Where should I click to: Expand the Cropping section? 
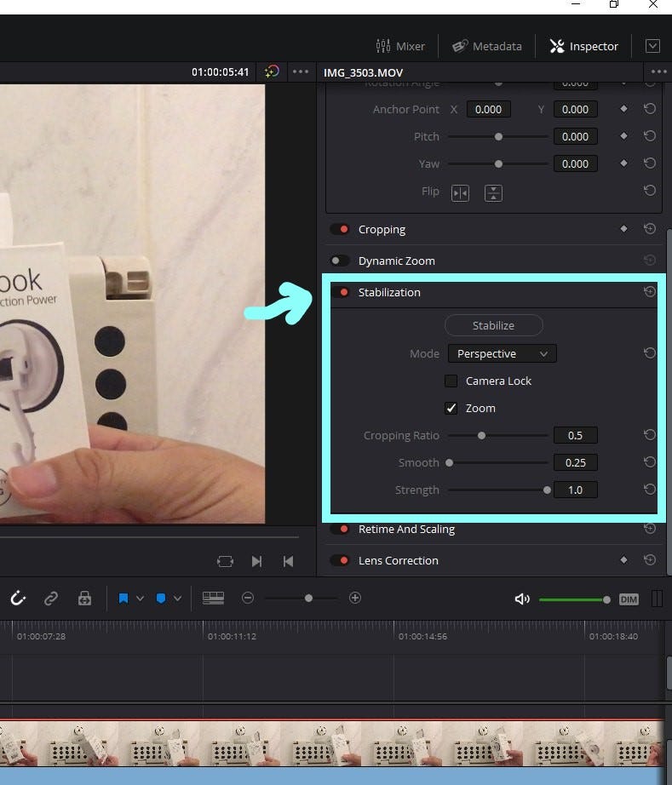pos(382,229)
